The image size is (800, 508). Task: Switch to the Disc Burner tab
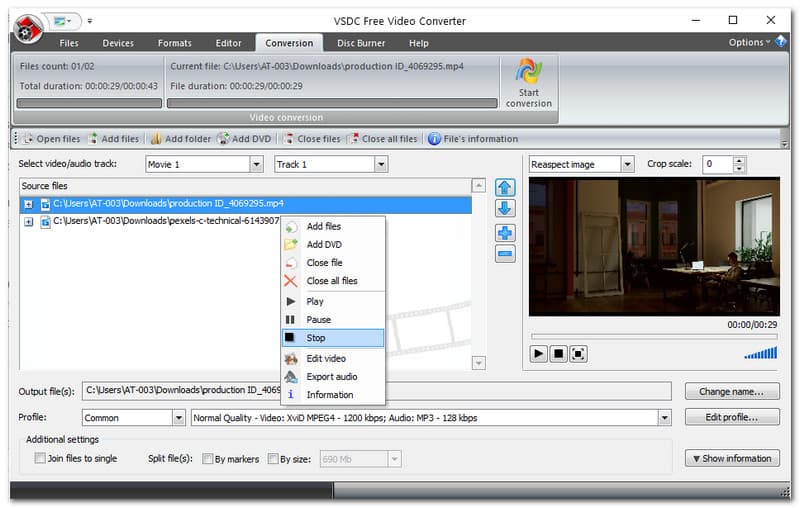(362, 43)
